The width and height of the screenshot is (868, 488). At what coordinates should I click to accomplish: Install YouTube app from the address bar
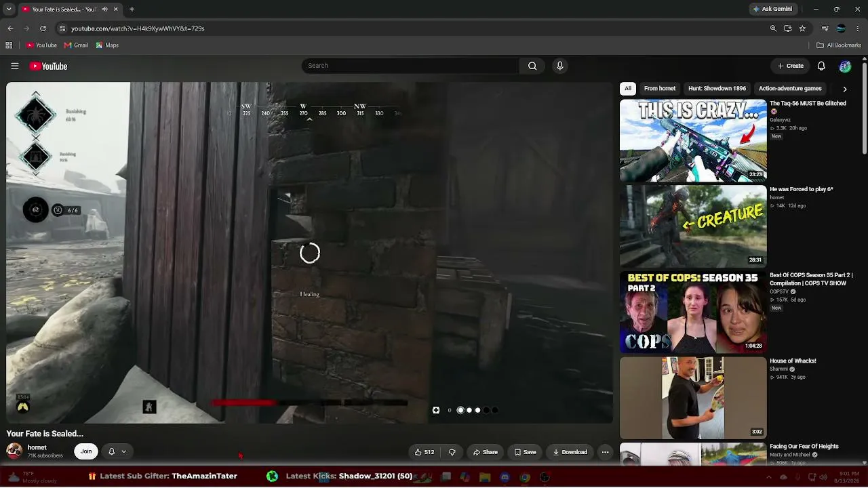tap(788, 28)
